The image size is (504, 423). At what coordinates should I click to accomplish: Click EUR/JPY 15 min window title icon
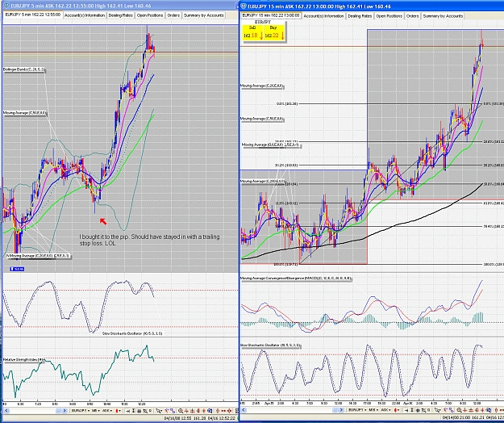244,6
